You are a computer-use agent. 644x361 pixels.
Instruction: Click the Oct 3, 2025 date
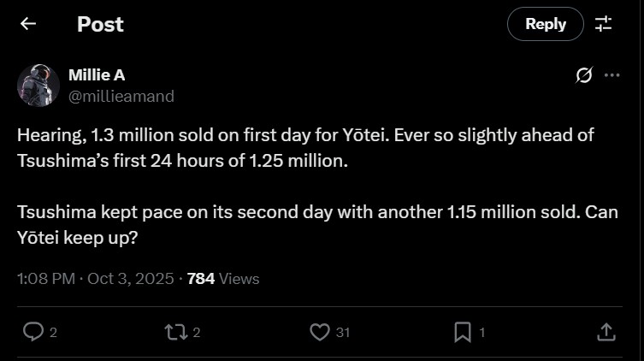point(132,278)
